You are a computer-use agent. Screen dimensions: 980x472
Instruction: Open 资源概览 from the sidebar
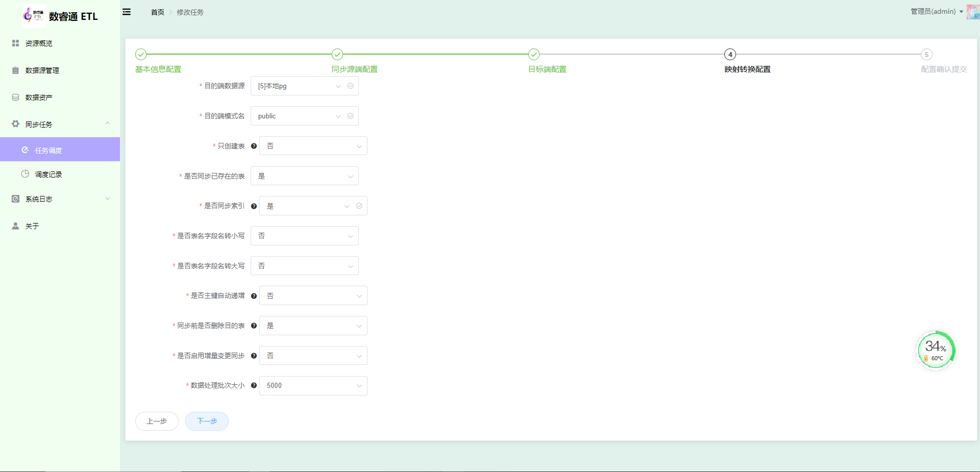click(60, 43)
